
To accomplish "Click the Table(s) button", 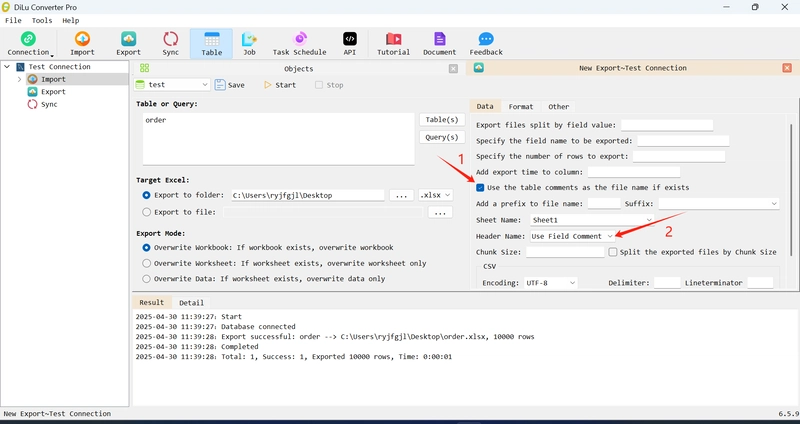I will point(442,119).
